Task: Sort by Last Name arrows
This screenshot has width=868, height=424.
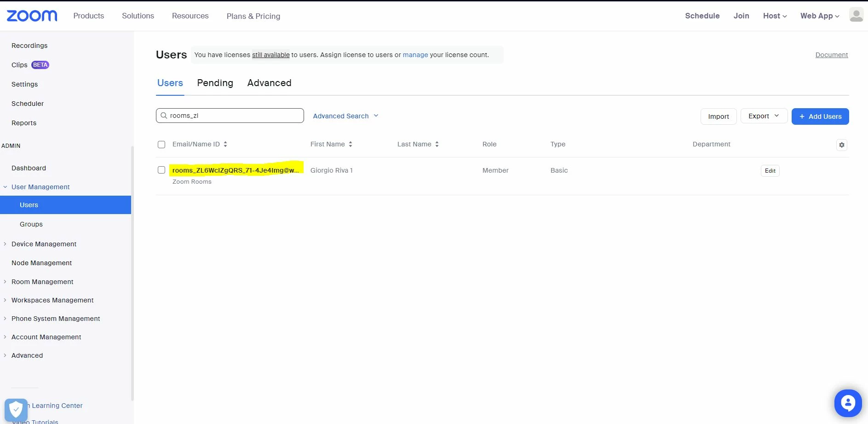Action: (x=437, y=144)
